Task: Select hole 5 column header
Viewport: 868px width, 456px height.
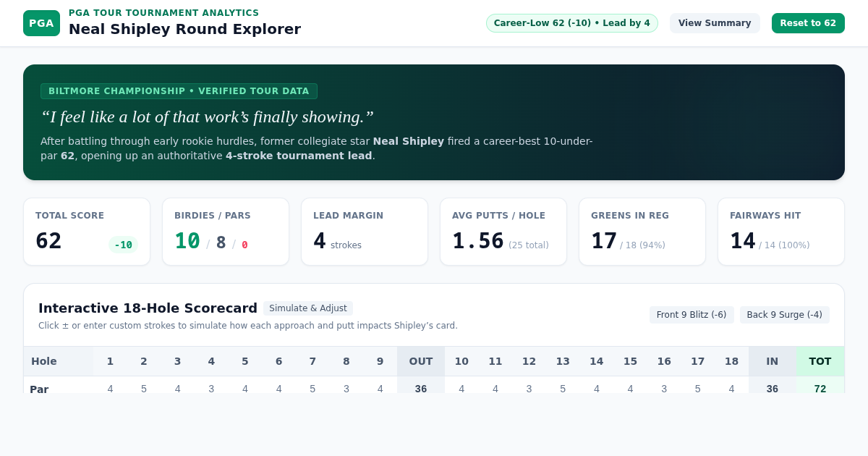Action: click(x=245, y=361)
